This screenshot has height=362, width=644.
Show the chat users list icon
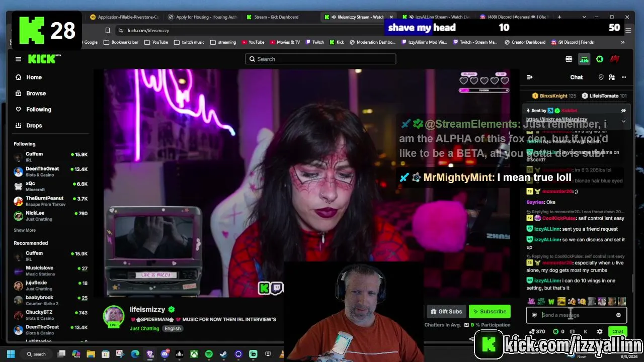(612, 77)
